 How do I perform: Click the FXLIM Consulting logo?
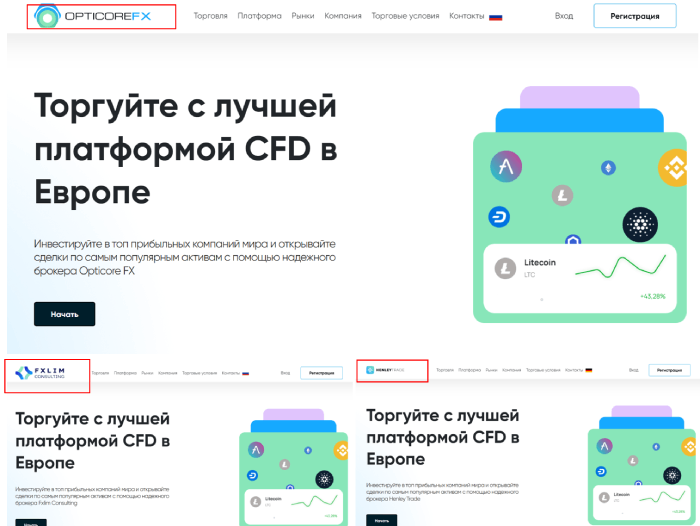pos(41,373)
